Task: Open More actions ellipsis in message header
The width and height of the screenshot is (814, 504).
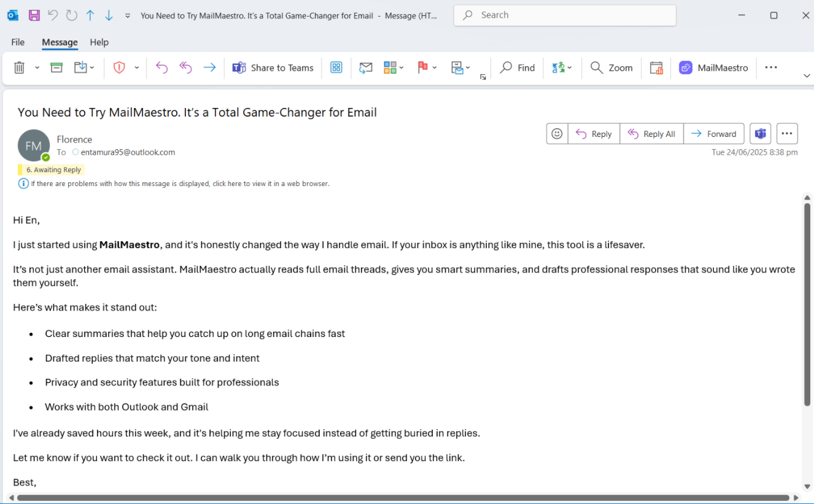Action: tap(787, 134)
